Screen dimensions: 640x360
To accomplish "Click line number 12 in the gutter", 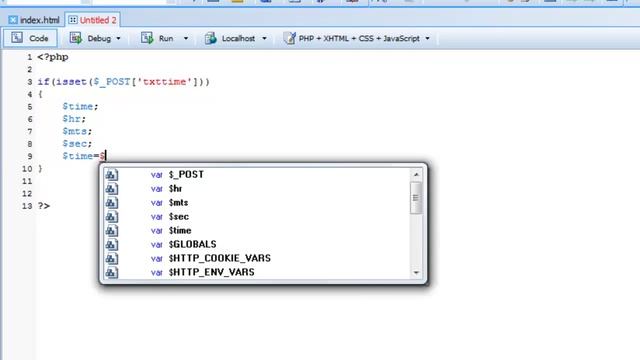I will point(27,193).
